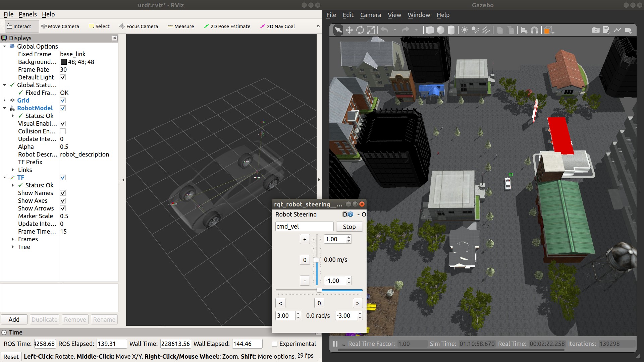Insert a sphere shape in Gazebo
The height and width of the screenshot is (362, 644).
point(440,30)
